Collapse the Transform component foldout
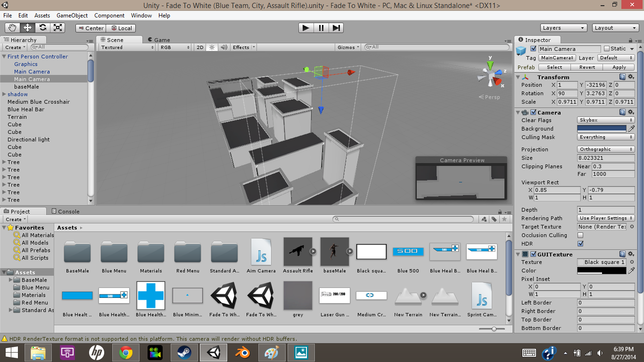The height and width of the screenshot is (362, 644). click(x=519, y=77)
